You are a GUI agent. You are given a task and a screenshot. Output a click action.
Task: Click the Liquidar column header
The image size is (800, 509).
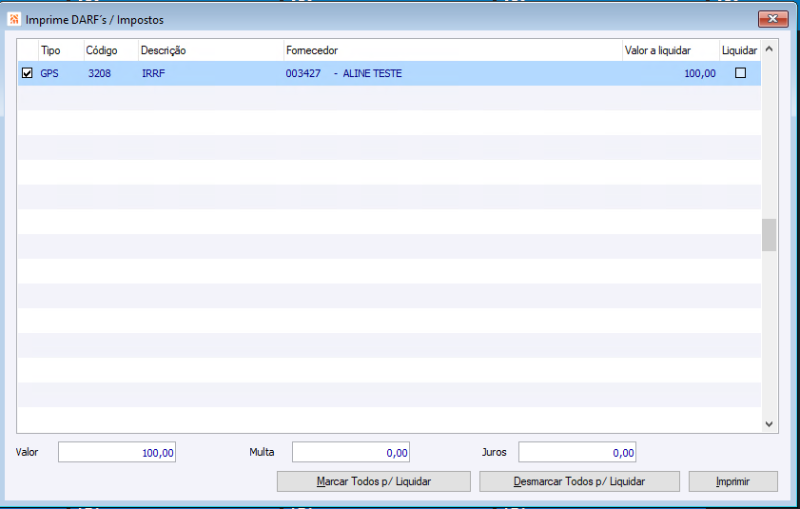(x=739, y=50)
